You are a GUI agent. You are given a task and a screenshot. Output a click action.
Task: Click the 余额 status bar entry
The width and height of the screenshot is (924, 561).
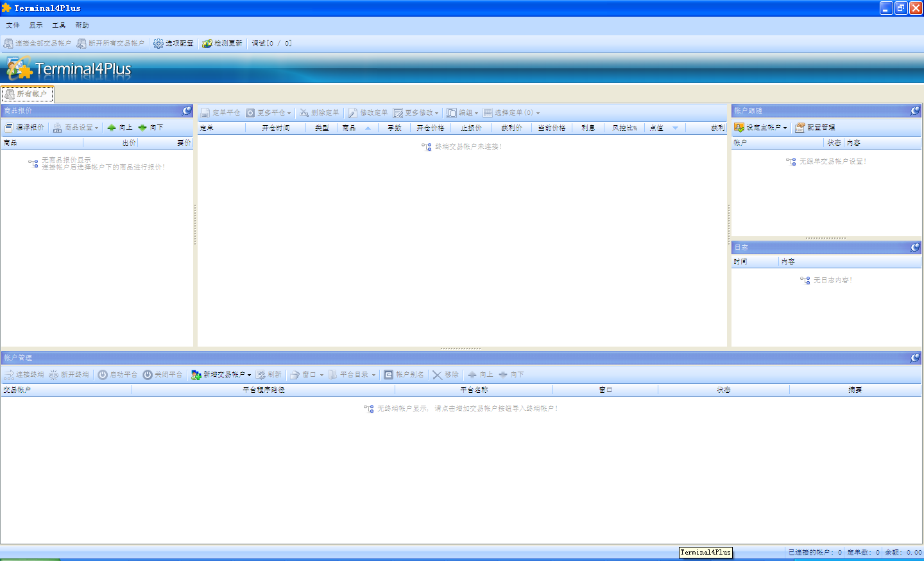903,553
